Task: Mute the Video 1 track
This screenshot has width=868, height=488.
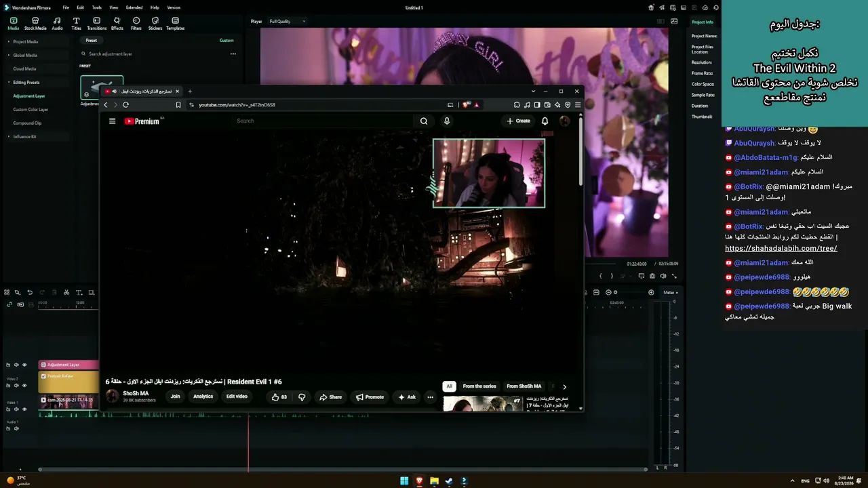Action: click(17, 409)
